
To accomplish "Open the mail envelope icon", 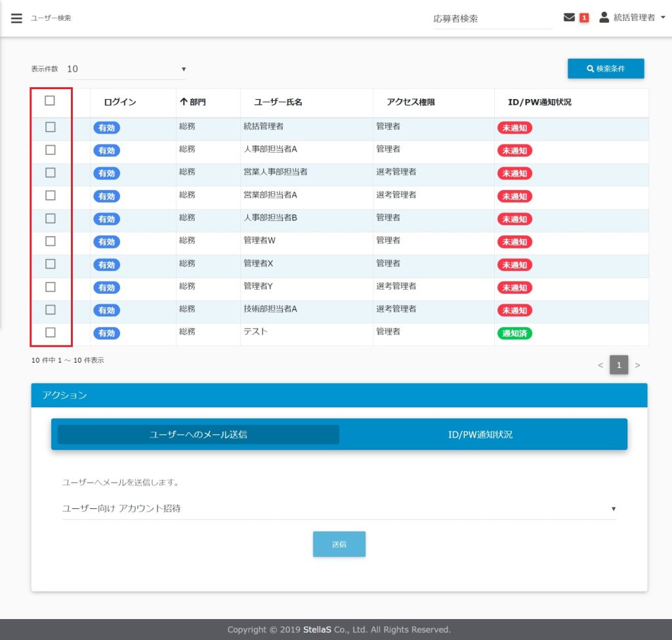I will tap(569, 18).
